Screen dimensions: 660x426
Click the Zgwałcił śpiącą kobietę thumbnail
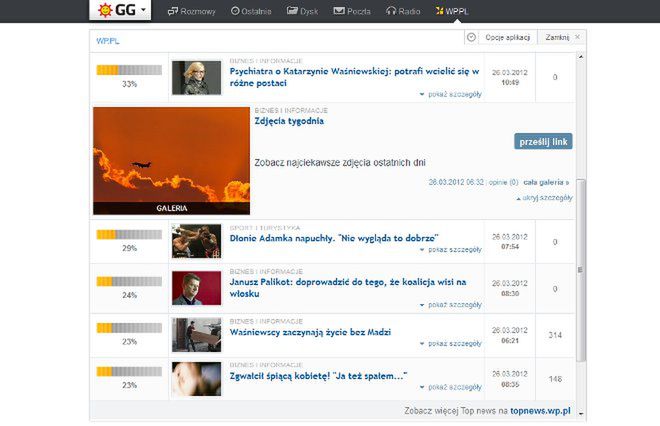197,379
